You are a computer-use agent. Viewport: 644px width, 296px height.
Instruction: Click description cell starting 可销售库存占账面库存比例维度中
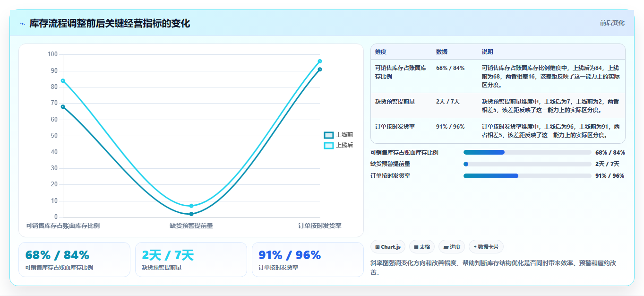pos(551,77)
